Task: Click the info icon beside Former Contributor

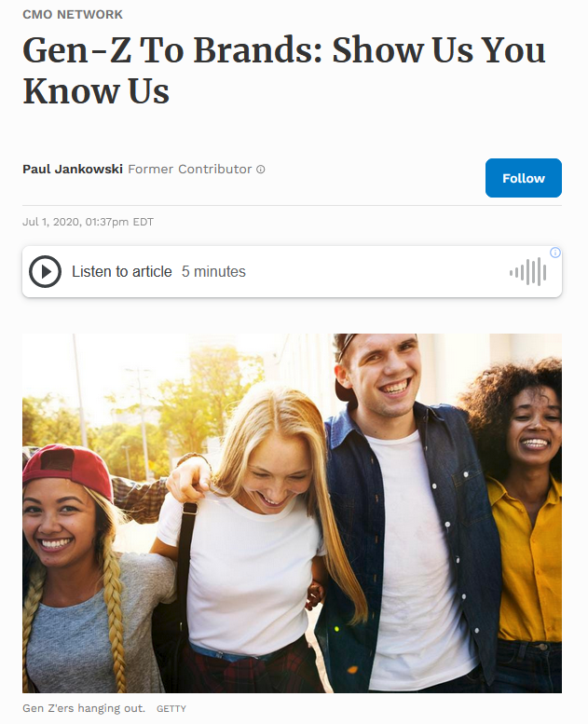Action: [x=261, y=170]
